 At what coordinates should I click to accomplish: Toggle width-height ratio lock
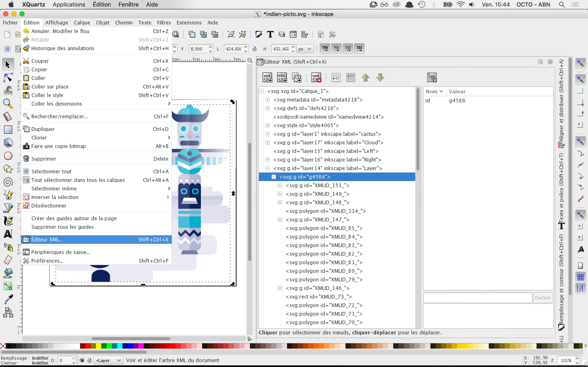(x=254, y=49)
